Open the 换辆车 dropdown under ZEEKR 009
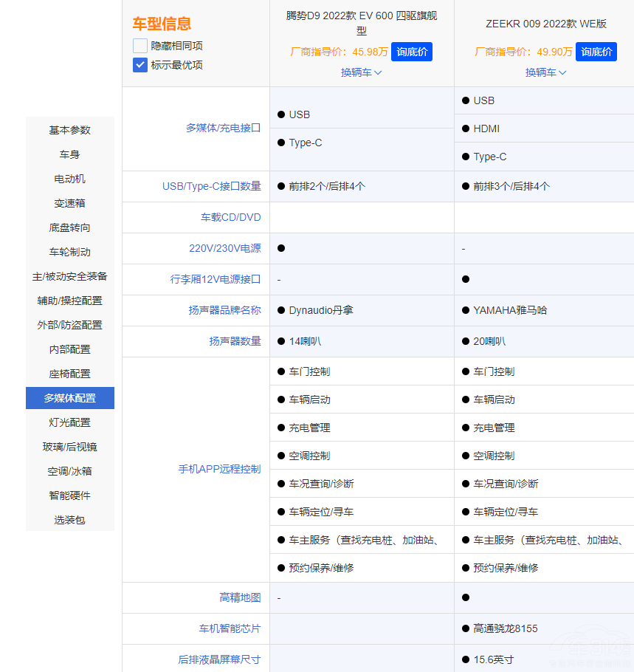 [x=545, y=73]
